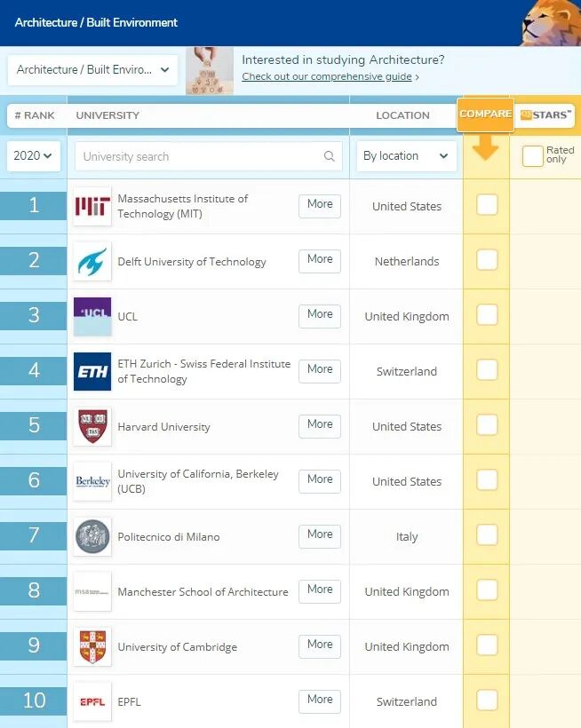
Task: Open Manchester School of Architecture name link
Action: click(203, 592)
